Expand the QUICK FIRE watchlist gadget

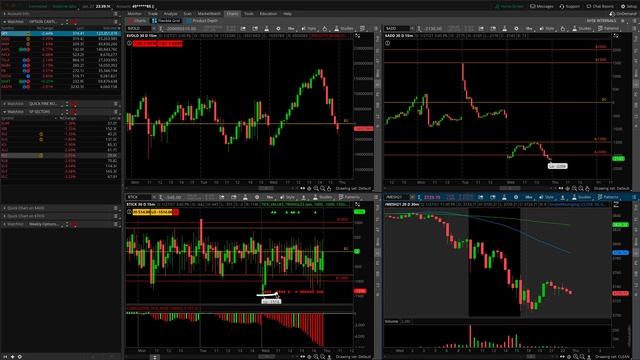point(4,104)
